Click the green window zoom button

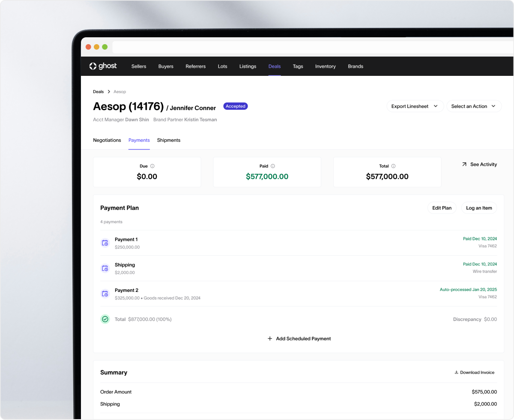coord(105,47)
